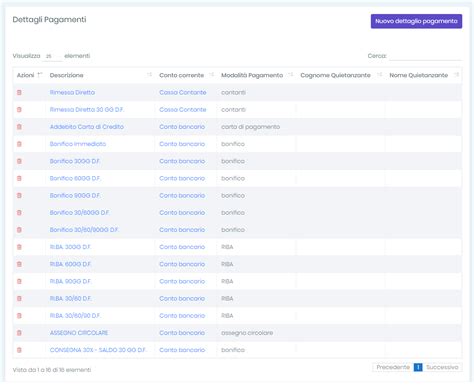Open Bonifico 30GG D.F. link
The image size is (474, 385).
click(x=75, y=161)
